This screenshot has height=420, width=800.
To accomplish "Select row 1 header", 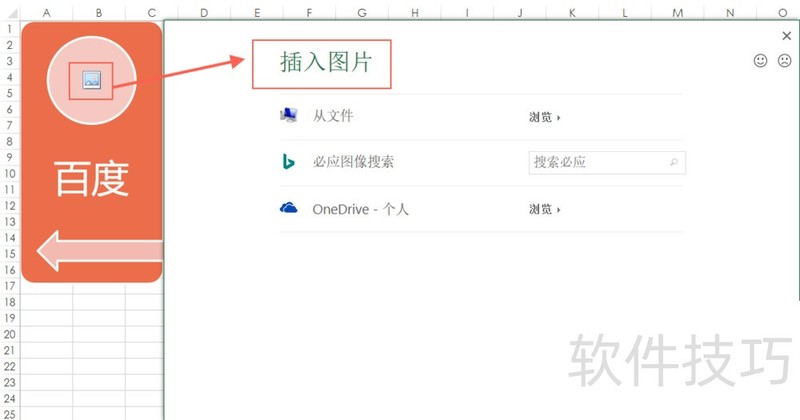I will (x=10, y=29).
